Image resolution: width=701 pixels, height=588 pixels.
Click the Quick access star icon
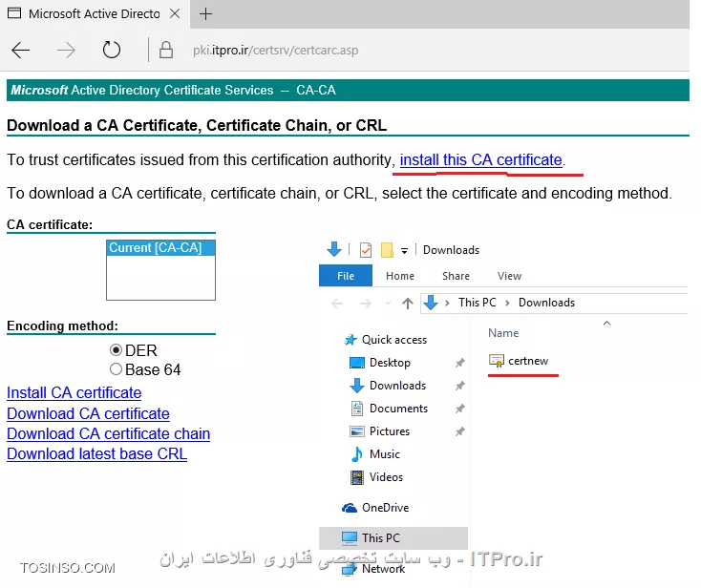[350, 340]
